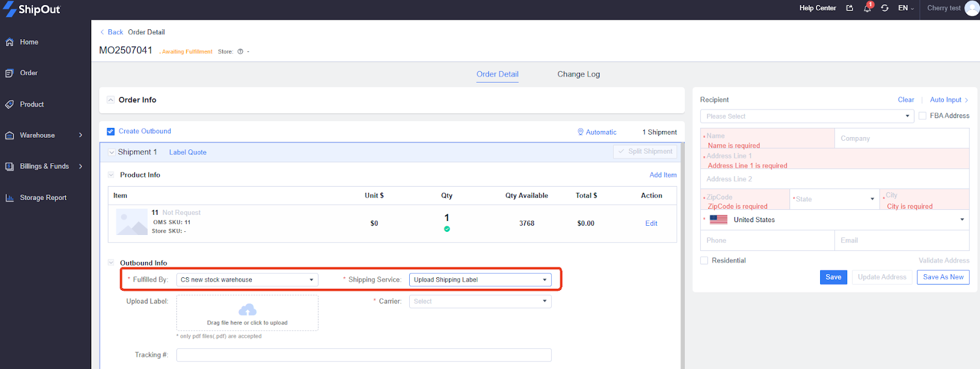Screen dimensions: 980x369
Task: Collapse the Outbound Info section
Action: [x=111, y=263]
